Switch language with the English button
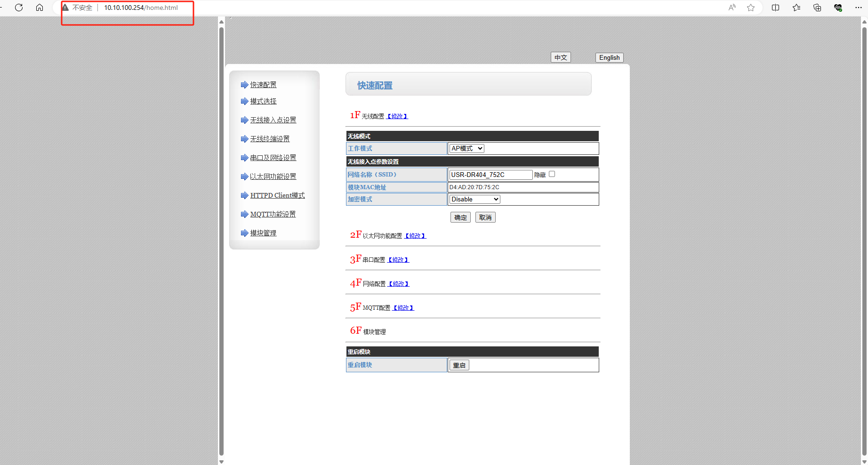Screen dimensions: 868x465 coord(609,57)
